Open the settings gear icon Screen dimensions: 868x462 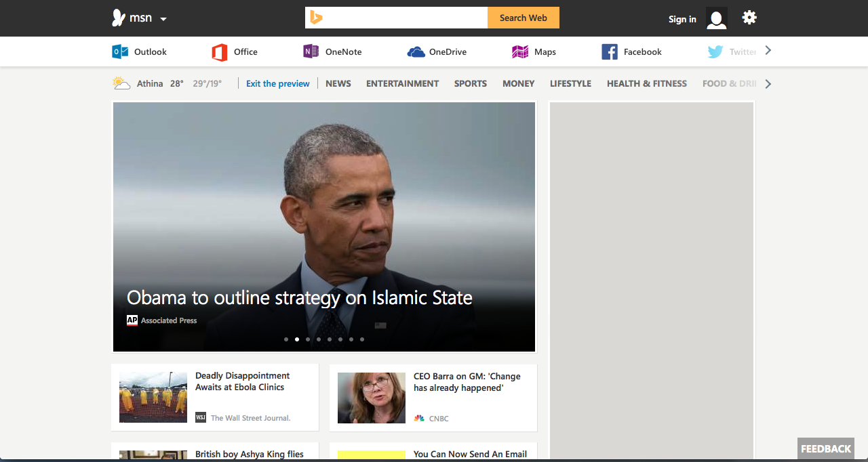point(749,18)
